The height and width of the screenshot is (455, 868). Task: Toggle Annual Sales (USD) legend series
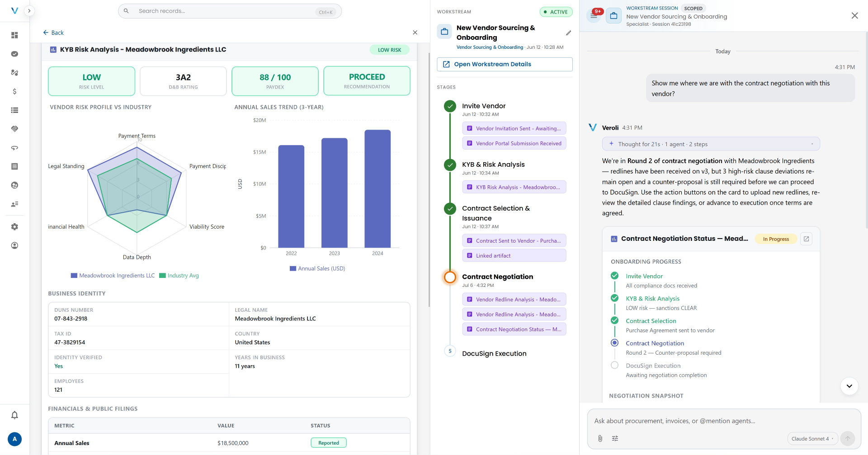[317, 268]
